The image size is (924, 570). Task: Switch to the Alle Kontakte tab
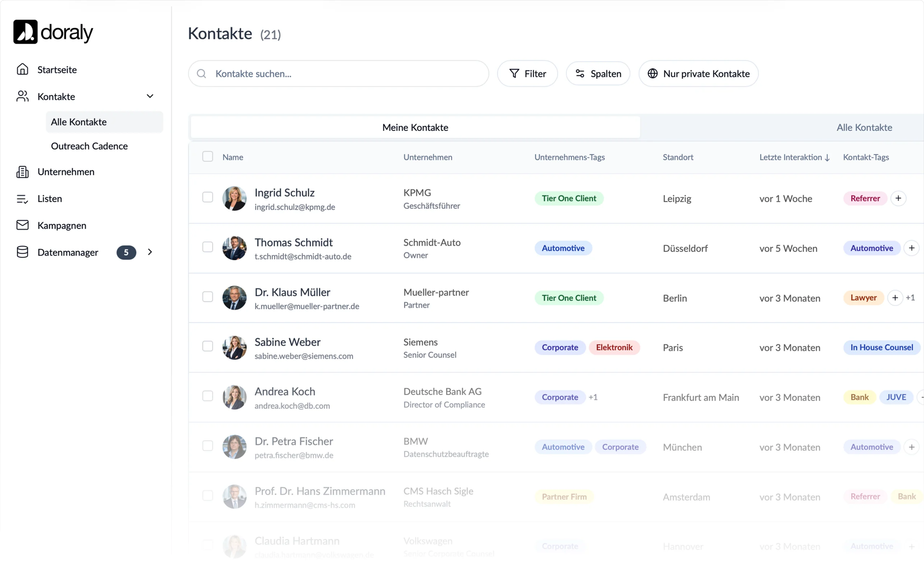[x=864, y=127]
